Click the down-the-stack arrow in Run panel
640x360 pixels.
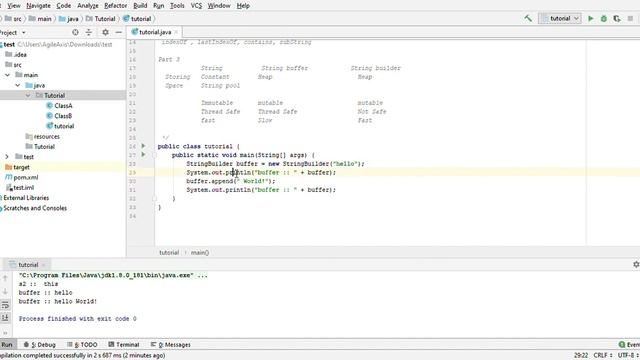[5, 291]
